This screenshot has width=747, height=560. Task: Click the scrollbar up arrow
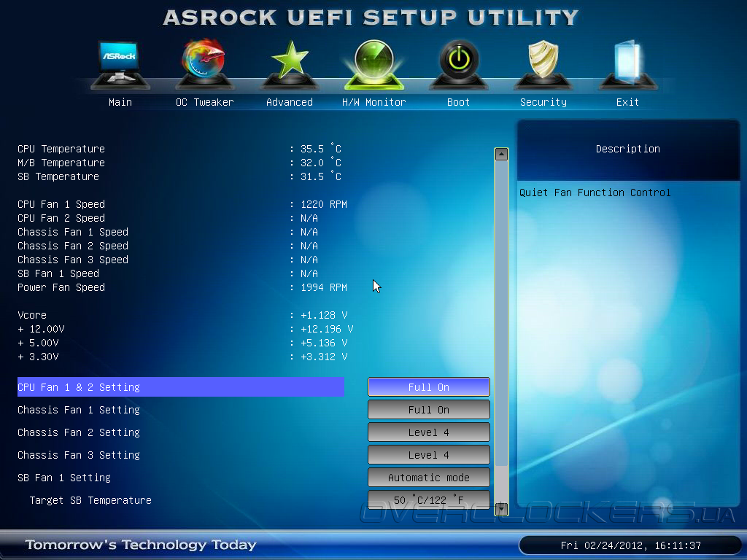coord(501,155)
